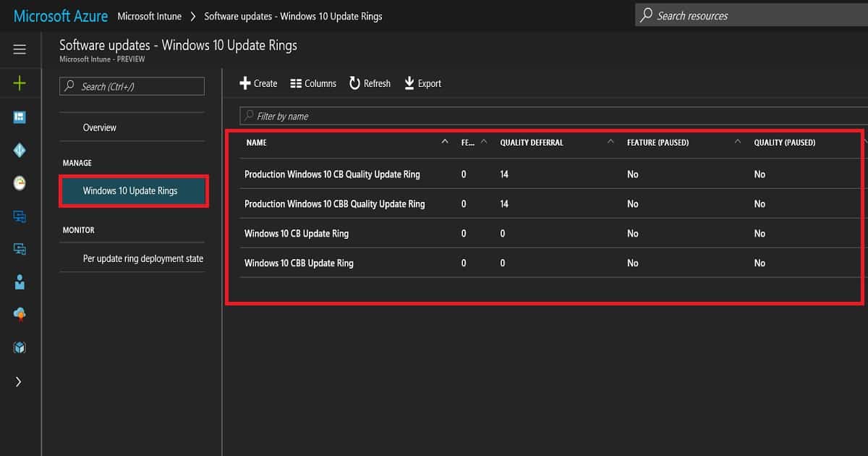Focus the Search resources box
Image resolution: width=868 pixels, height=456 pixels.
tap(752, 15)
